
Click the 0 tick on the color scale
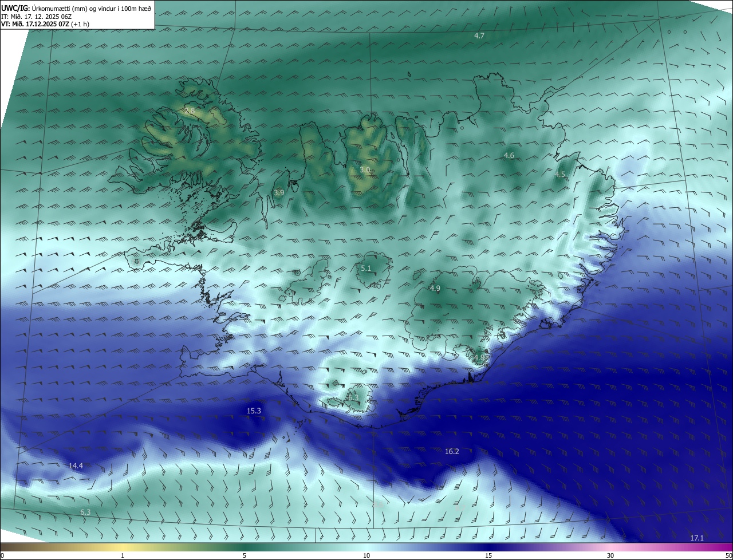click(2, 555)
